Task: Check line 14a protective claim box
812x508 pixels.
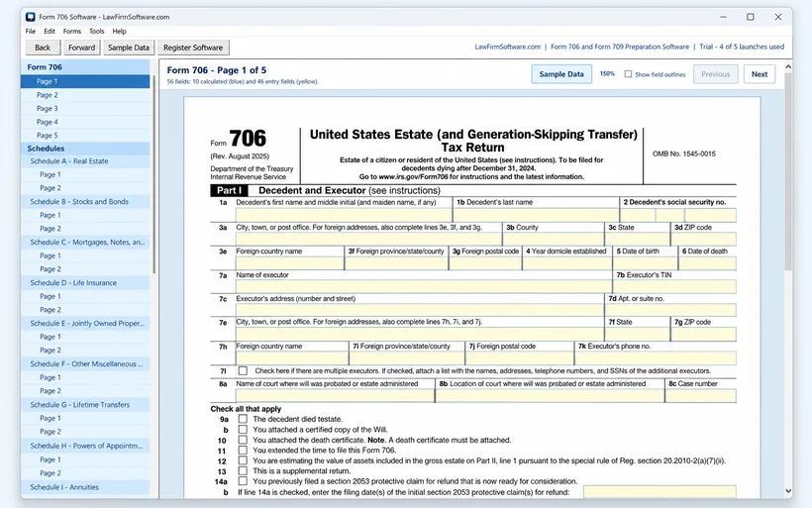Action: (243, 481)
